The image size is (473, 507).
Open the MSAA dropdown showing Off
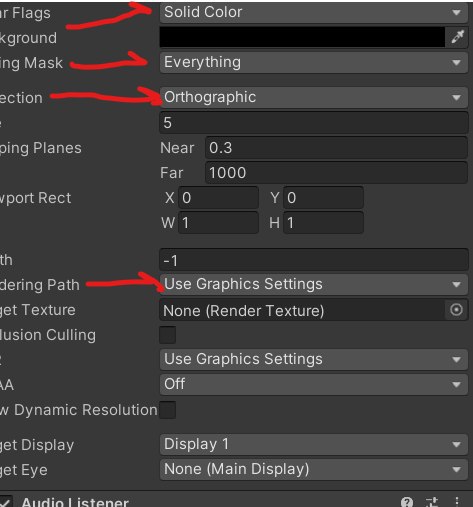pyautogui.click(x=314, y=385)
